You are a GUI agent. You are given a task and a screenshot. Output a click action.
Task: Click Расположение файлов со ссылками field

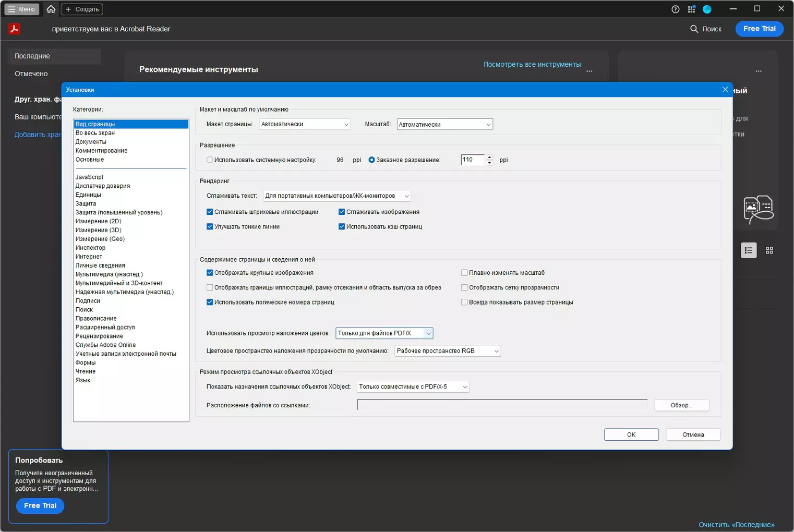[x=502, y=405]
